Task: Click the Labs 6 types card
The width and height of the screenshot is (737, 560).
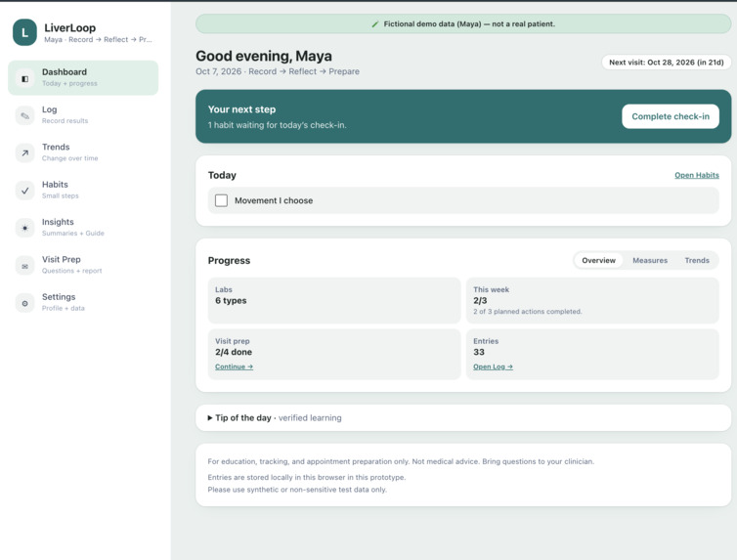Action: pyautogui.click(x=334, y=301)
